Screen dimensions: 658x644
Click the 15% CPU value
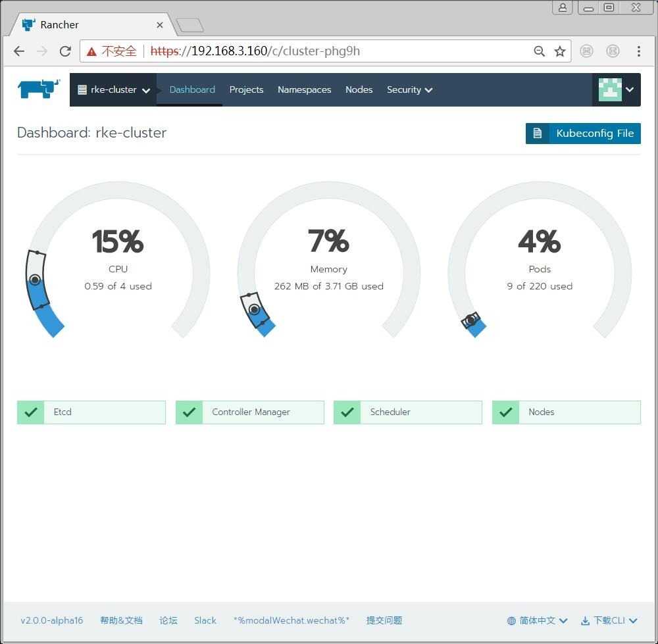click(x=118, y=241)
